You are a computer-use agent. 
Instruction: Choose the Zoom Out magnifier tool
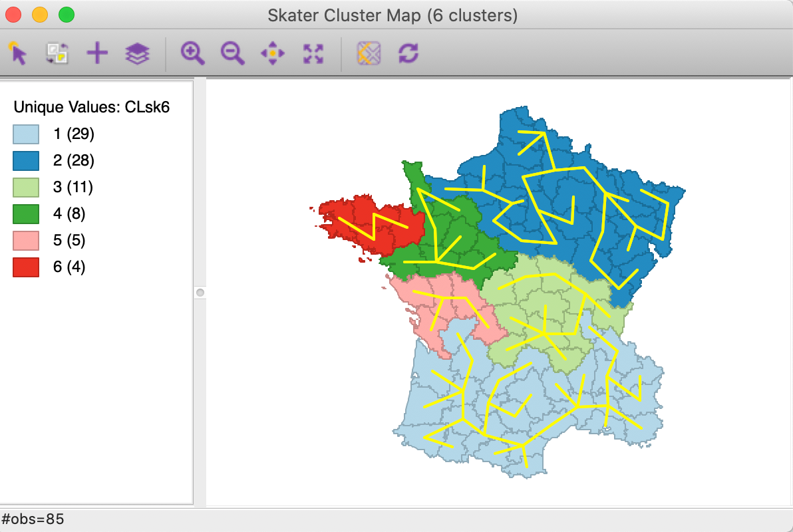(233, 53)
